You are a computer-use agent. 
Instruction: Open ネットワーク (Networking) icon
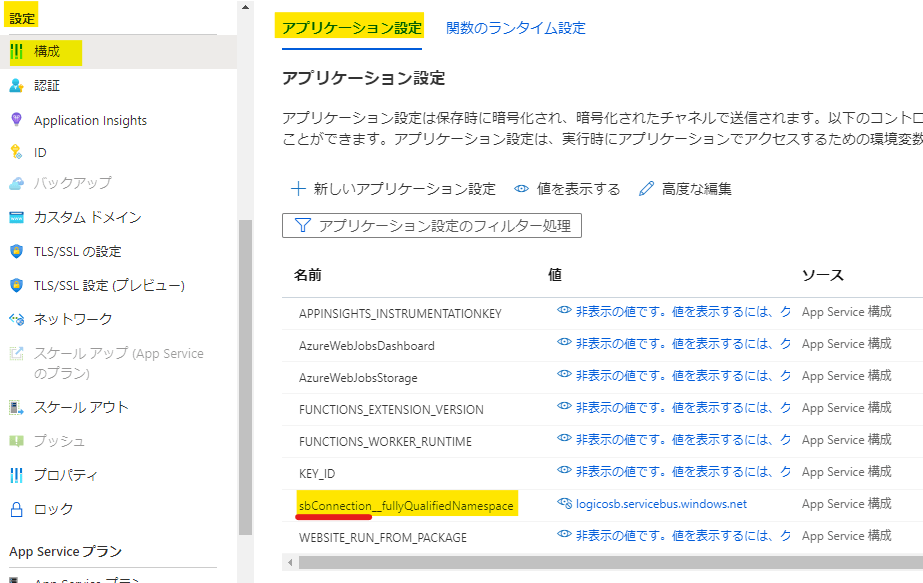point(16,319)
